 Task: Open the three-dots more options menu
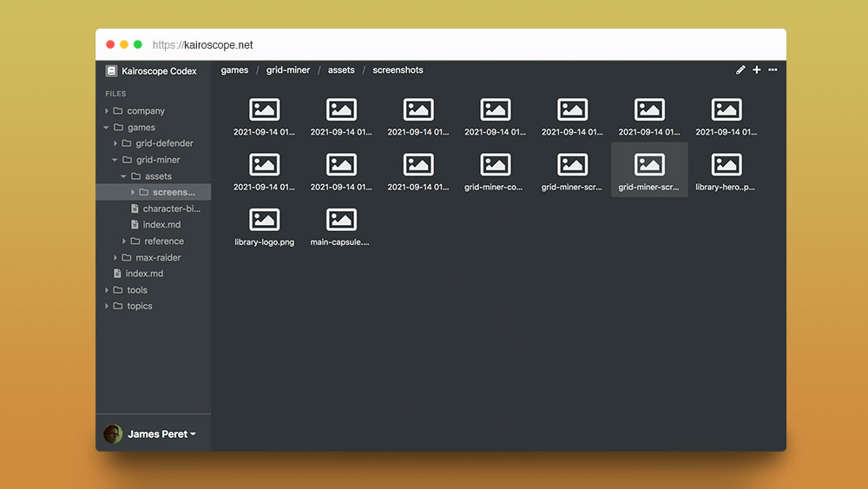click(x=773, y=69)
